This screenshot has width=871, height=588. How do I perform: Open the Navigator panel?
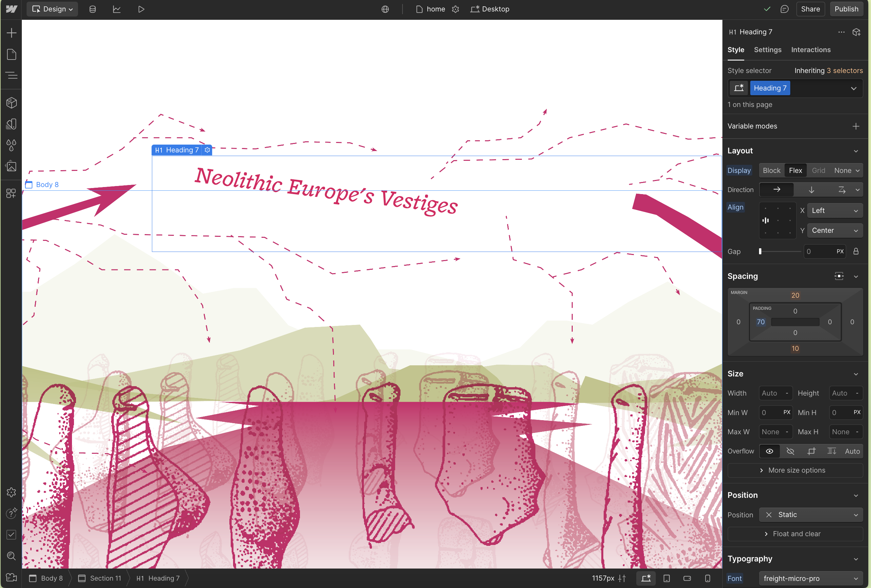pos(11,75)
